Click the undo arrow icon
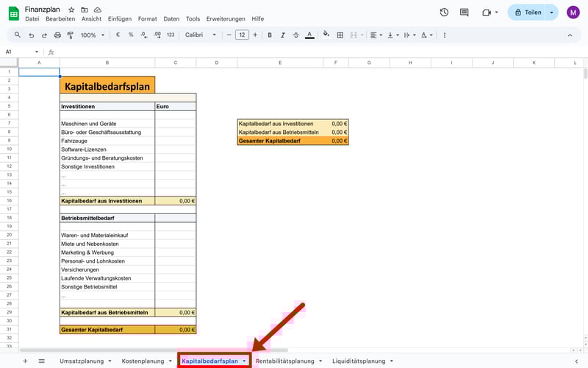This screenshot has height=368, width=588. (32, 35)
